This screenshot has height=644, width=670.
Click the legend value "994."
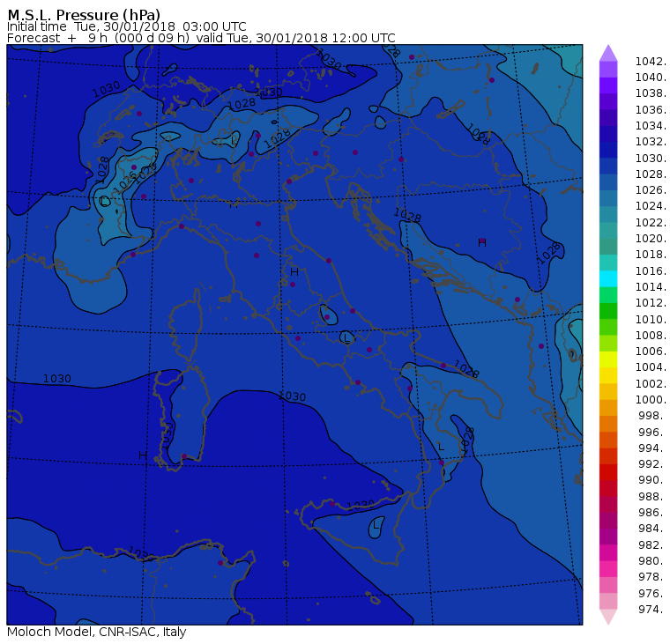652,448
